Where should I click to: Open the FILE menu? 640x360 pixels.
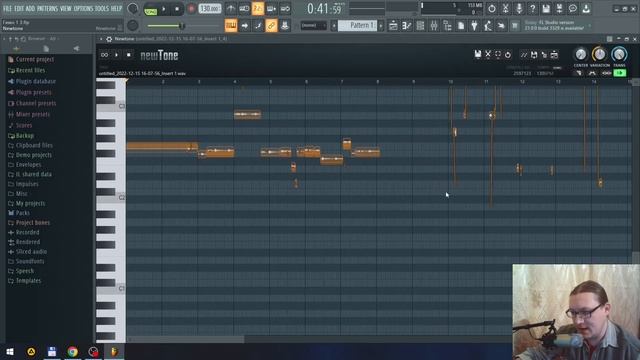(x=7, y=8)
